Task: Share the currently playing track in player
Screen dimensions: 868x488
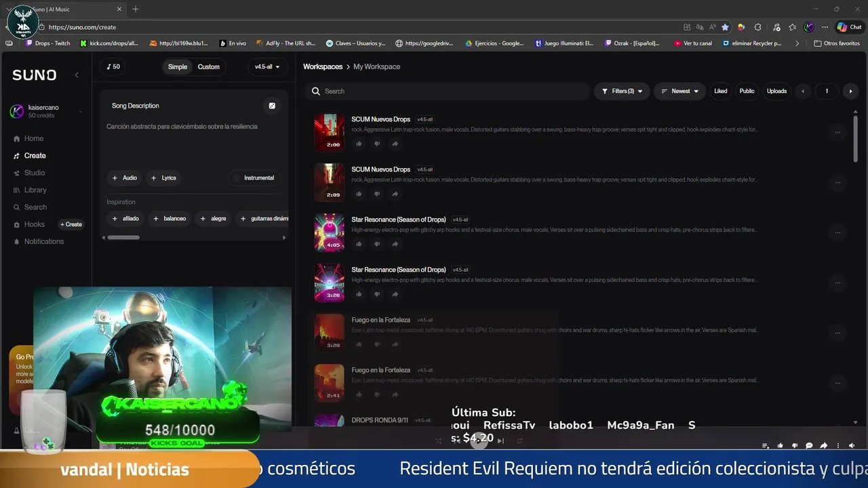Action: 823,446
